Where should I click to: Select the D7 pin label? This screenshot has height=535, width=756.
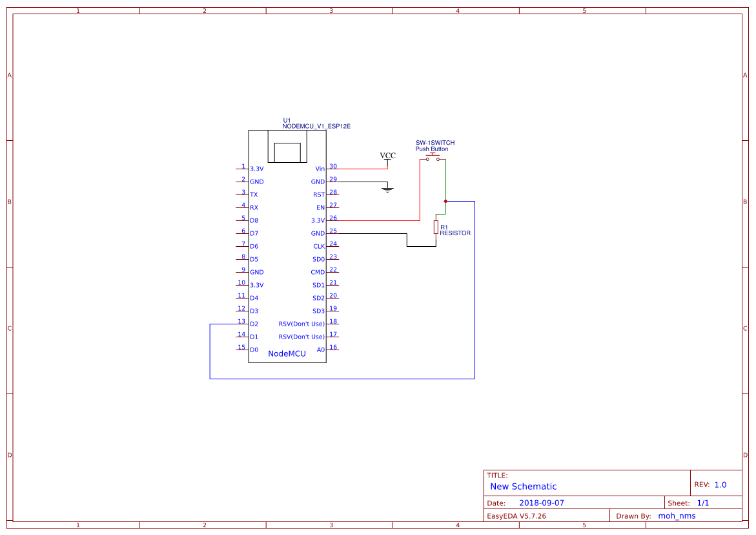tap(254, 233)
